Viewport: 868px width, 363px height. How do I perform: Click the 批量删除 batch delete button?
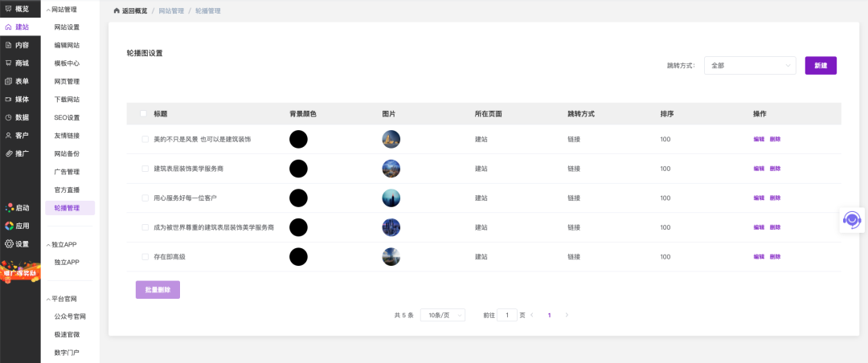tap(158, 290)
